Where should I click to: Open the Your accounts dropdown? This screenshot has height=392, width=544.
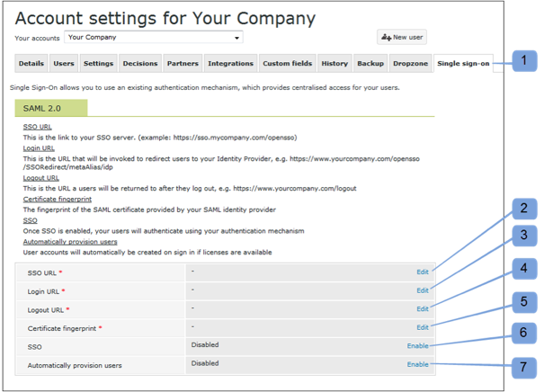coord(154,38)
